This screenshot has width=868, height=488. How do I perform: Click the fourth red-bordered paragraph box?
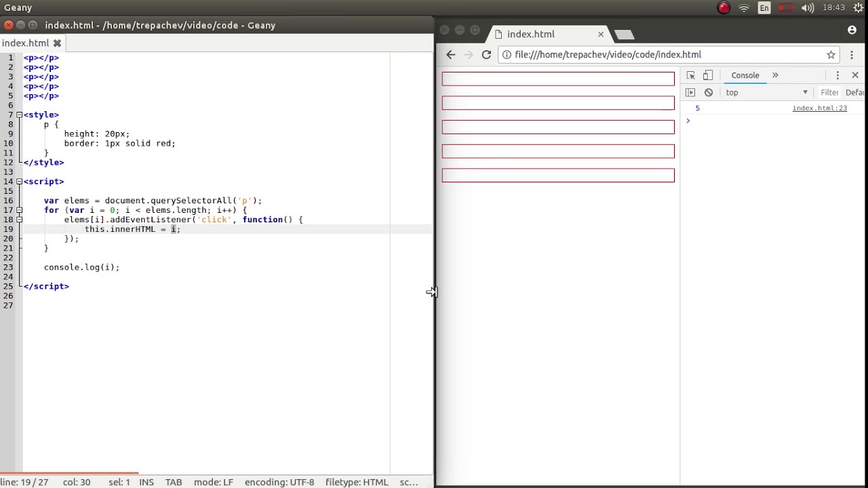(558, 151)
